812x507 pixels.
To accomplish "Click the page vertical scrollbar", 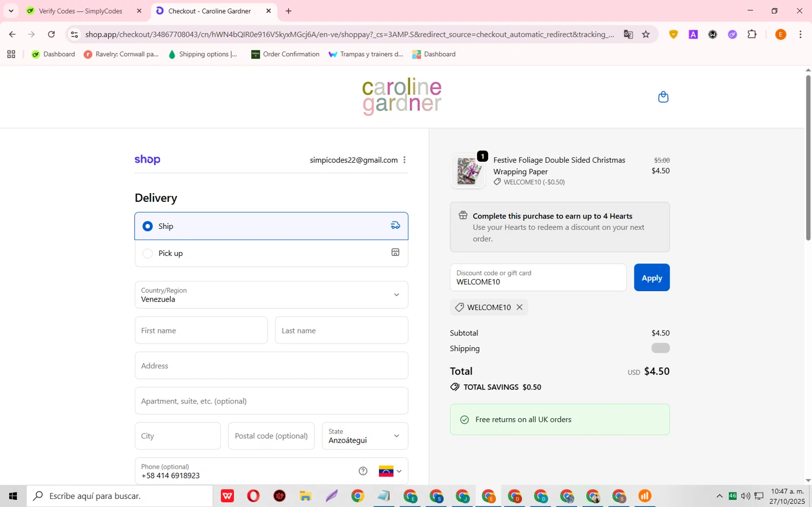I will click(x=808, y=157).
